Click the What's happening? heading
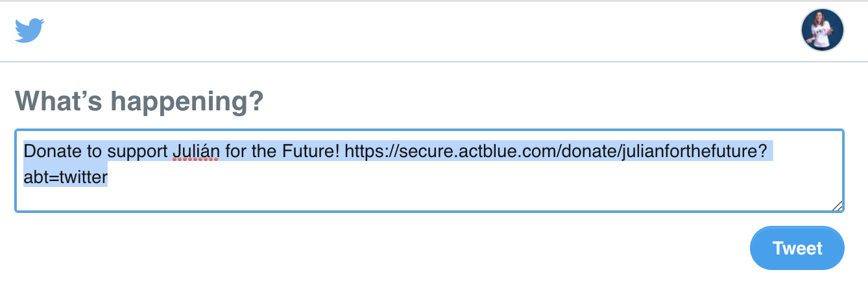The height and width of the screenshot is (296, 868). (x=139, y=101)
